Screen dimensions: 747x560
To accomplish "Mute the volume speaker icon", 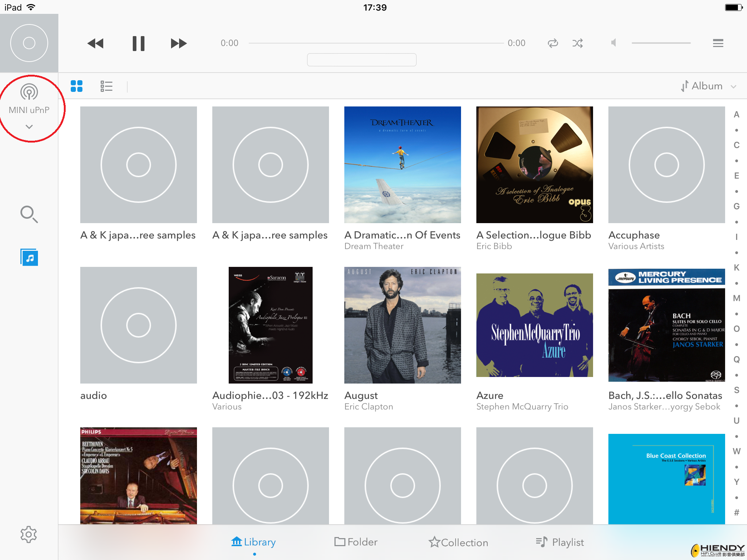I will coord(614,43).
